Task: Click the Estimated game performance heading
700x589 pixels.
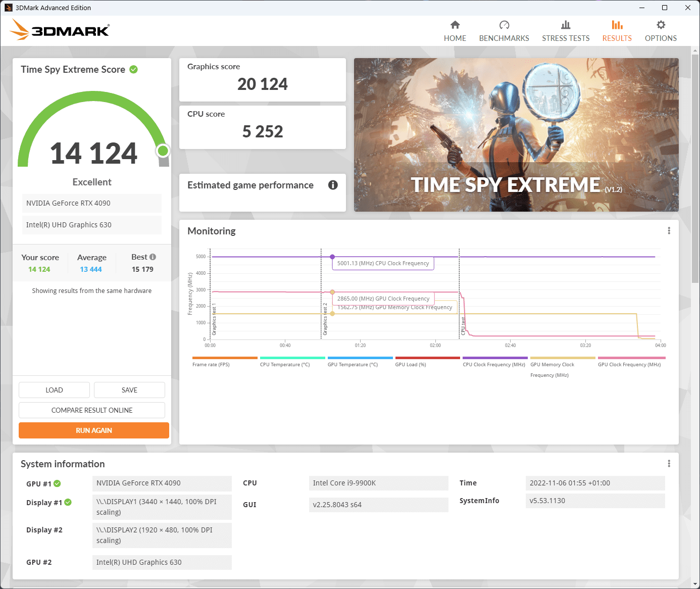Action: [x=251, y=185]
